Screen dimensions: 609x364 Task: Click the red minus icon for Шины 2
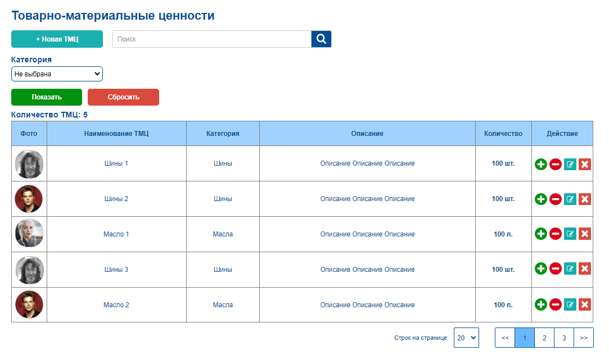click(556, 199)
